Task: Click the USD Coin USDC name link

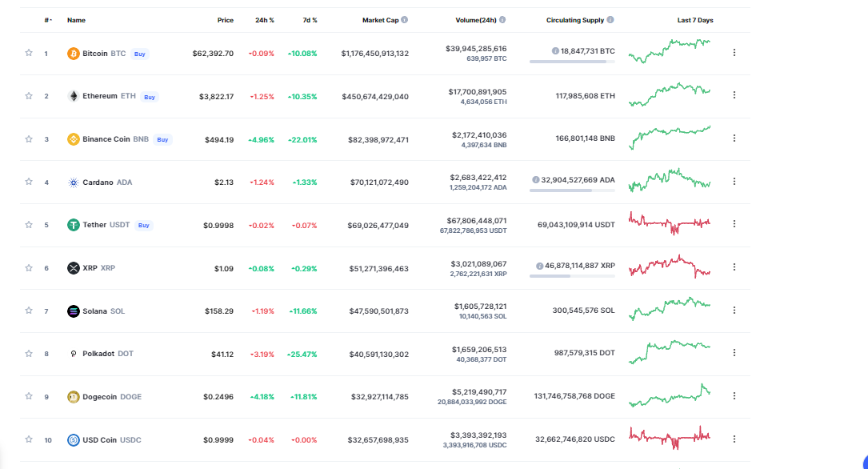Action: pyautogui.click(x=112, y=440)
